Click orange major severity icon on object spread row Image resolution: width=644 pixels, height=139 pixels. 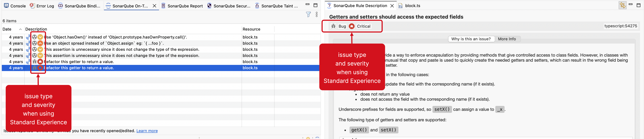pos(40,43)
